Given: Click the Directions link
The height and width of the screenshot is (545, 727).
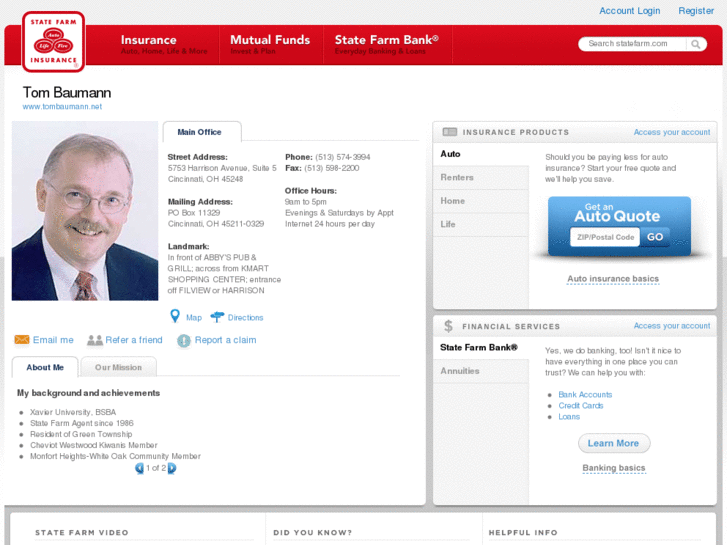Looking at the screenshot, I should point(245,318).
